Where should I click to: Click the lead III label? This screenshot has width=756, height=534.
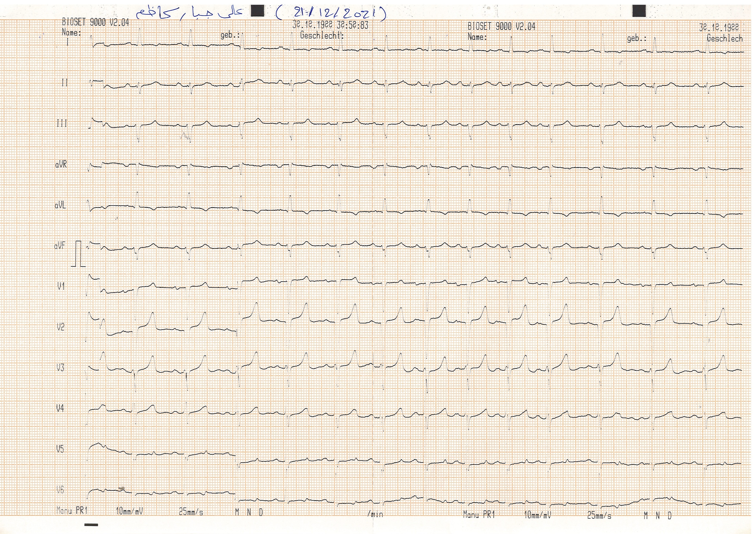(x=62, y=123)
